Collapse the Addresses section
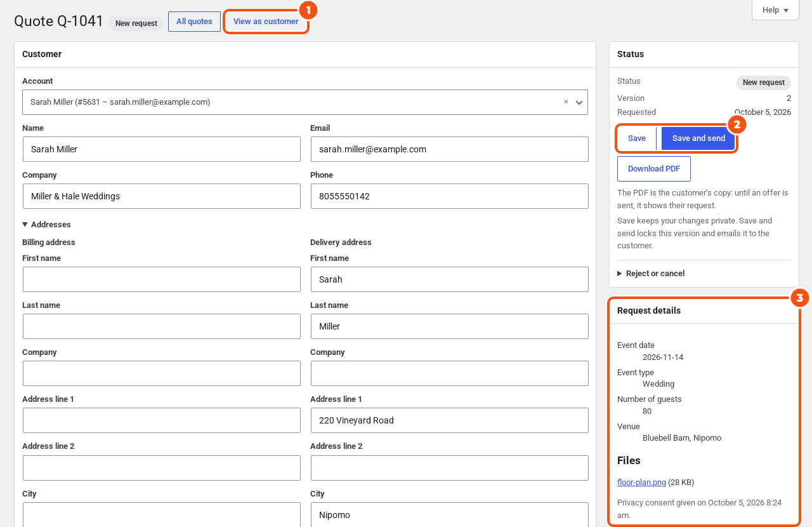812x527 pixels. coord(46,225)
